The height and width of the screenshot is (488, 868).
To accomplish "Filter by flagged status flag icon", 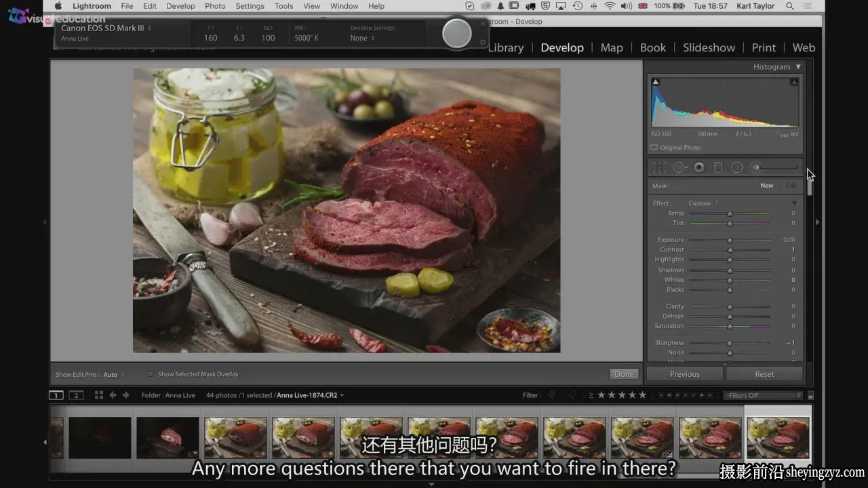I will coord(551,395).
